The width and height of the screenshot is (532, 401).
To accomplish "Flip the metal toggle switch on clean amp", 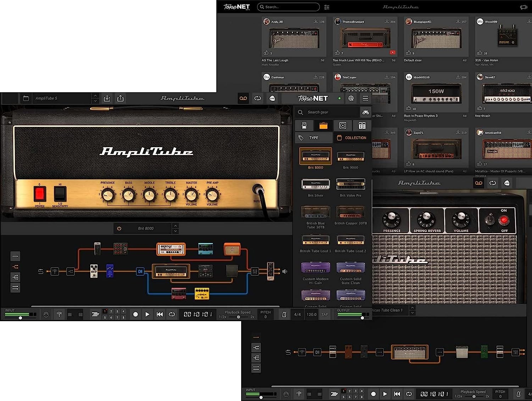I will click(x=490, y=220).
